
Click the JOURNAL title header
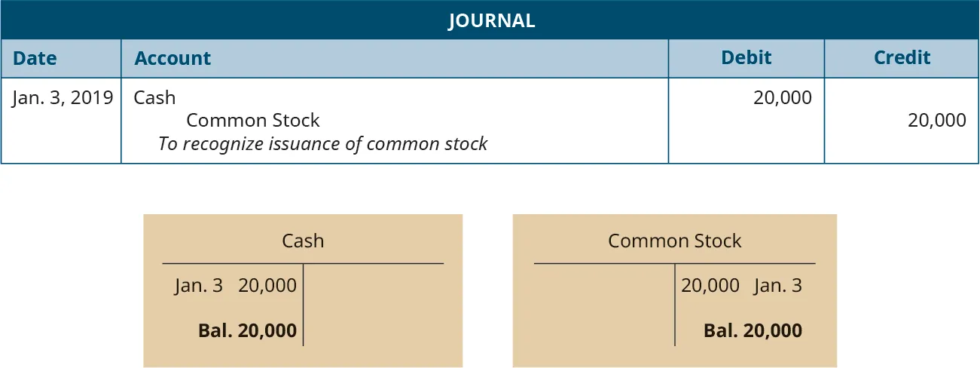click(x=491, y=20)
